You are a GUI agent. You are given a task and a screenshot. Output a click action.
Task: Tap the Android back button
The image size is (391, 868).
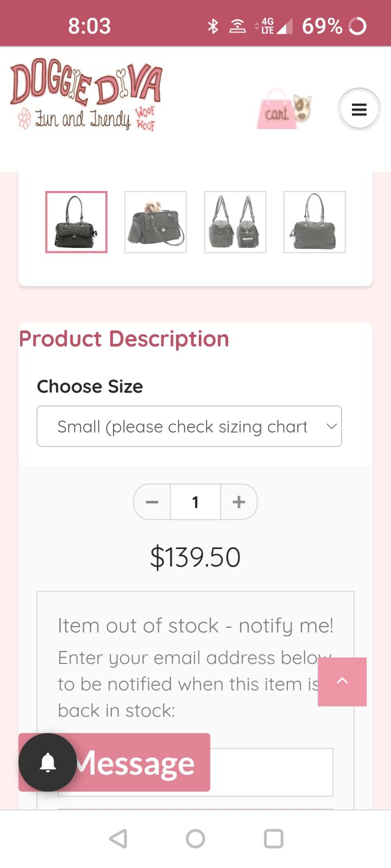(118, 839)
